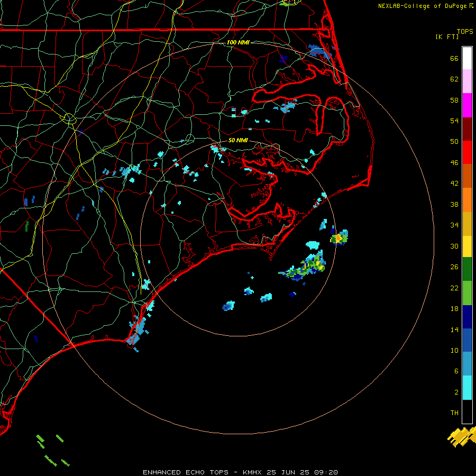Click the 42 legend value
This screenshot has width=476, height=476.
click(454, 184)
